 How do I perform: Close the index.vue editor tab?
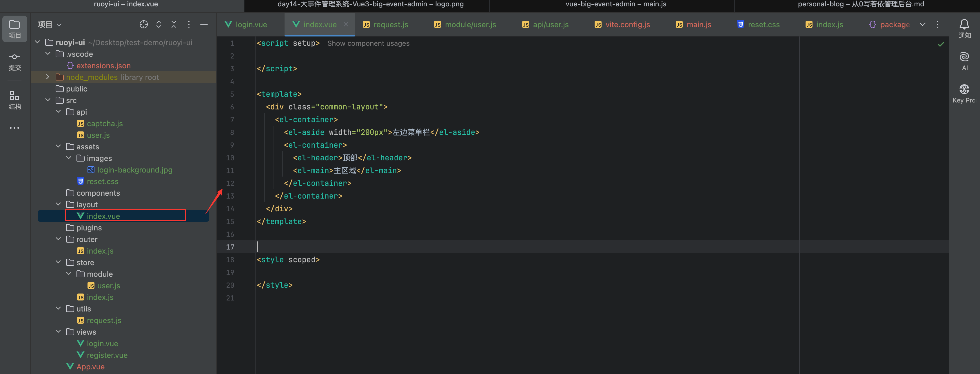[346, 24]
